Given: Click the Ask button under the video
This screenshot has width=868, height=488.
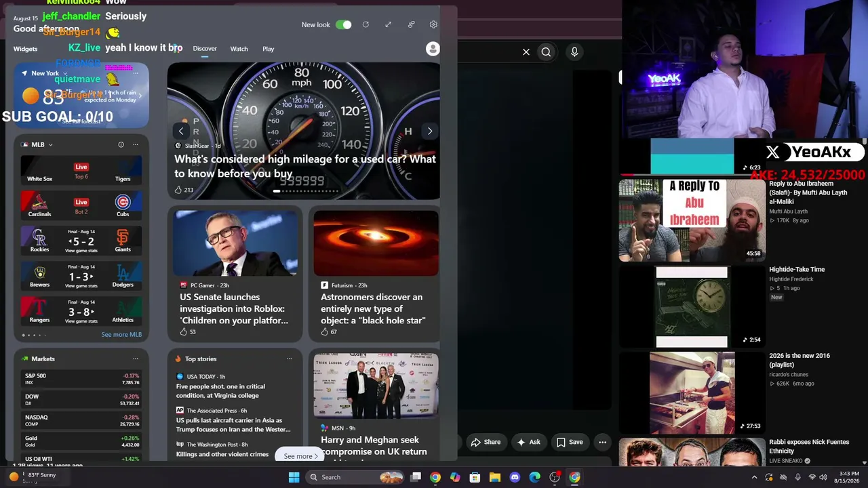Looking at the screenshot, I should click(x=528, y=442).
